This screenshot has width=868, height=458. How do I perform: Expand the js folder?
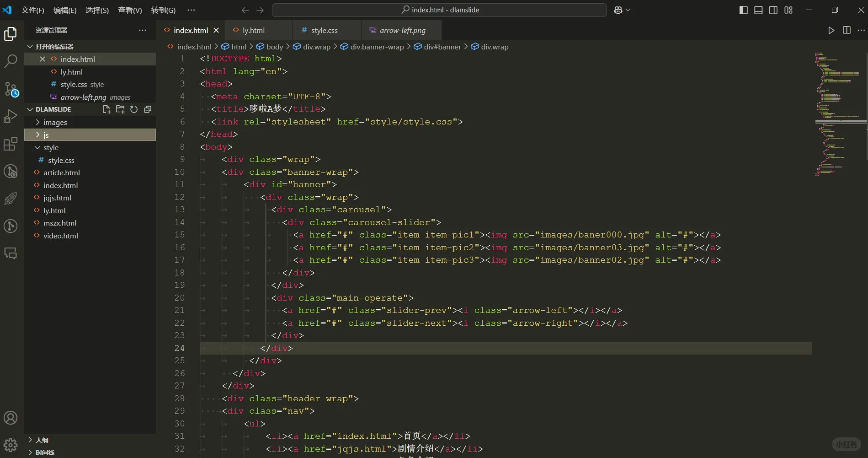(37, 135)
